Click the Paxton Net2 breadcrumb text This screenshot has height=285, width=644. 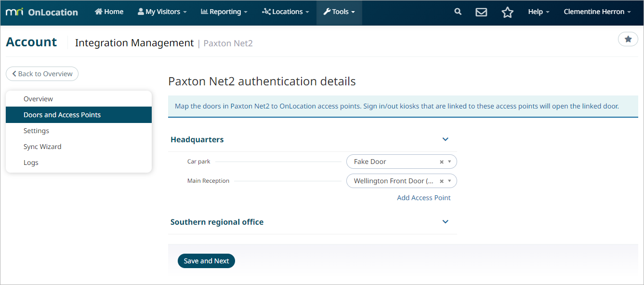click(228, 43)
